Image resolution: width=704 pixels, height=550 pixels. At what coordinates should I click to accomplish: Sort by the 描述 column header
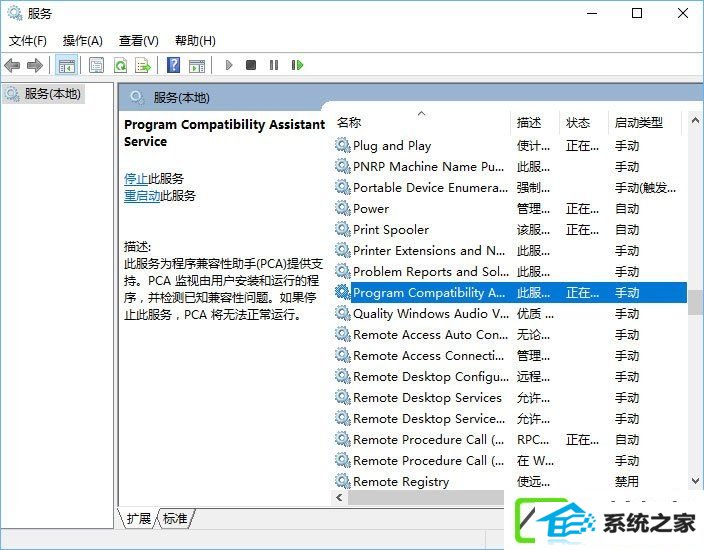pos(536,123)
